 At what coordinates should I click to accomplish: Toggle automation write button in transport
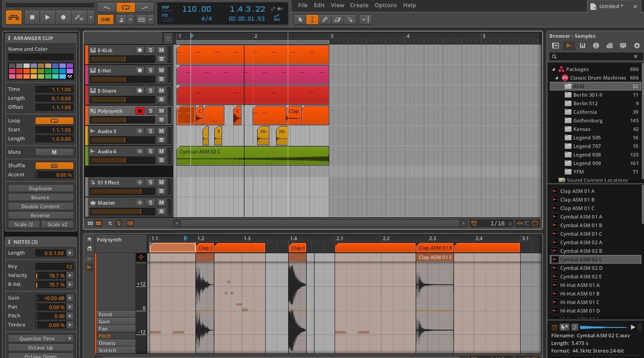[79, 18]
